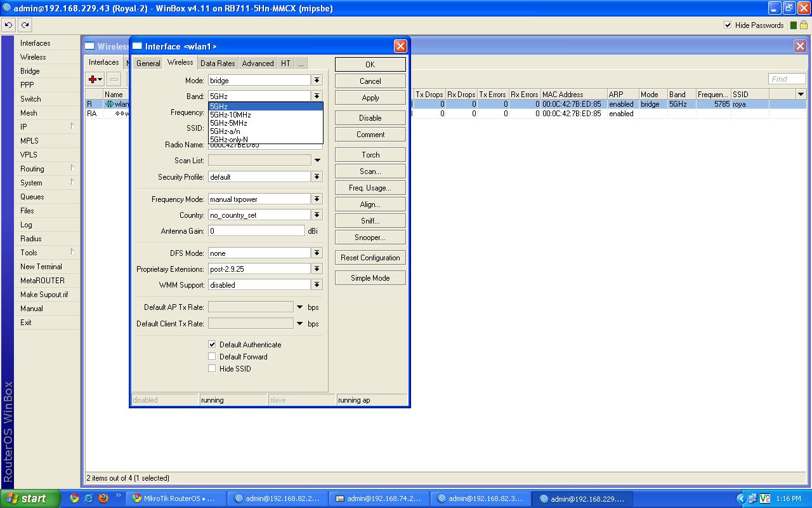Show more tabs via the ellipsis tab
Screen dimensions: 812x508
click(301, 63)
